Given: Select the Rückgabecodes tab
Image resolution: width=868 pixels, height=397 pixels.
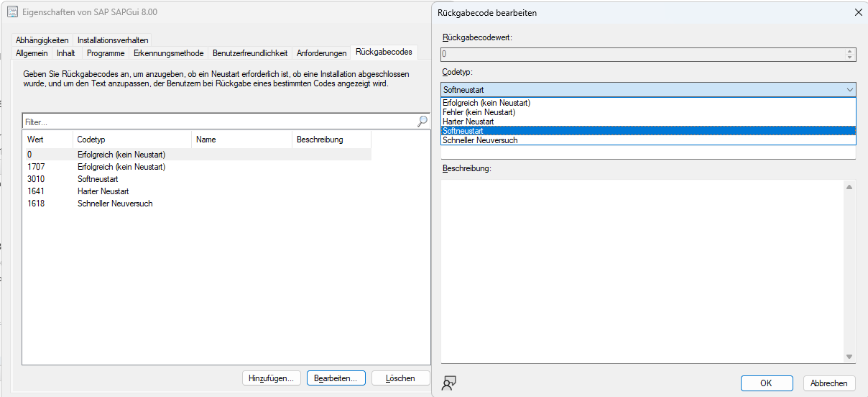Looking at the screenshot, I should (x=384, y=52).
